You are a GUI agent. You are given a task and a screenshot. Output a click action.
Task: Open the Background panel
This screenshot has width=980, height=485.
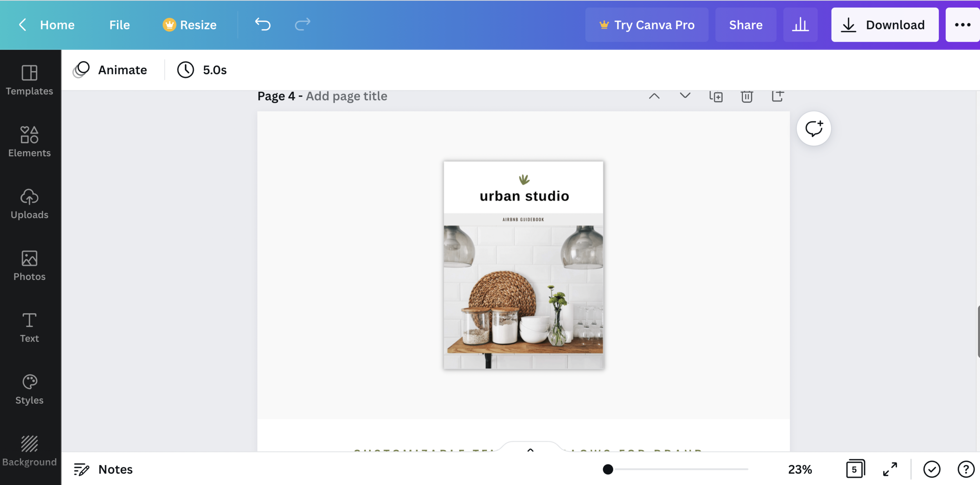pyautogui.click(x=29, y=450)
